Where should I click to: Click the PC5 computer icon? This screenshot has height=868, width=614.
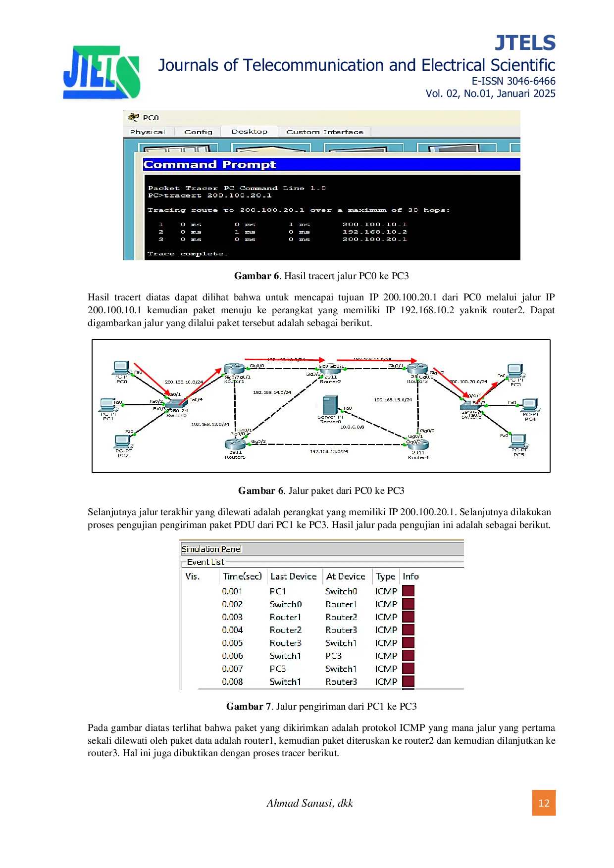pos(518,440)
